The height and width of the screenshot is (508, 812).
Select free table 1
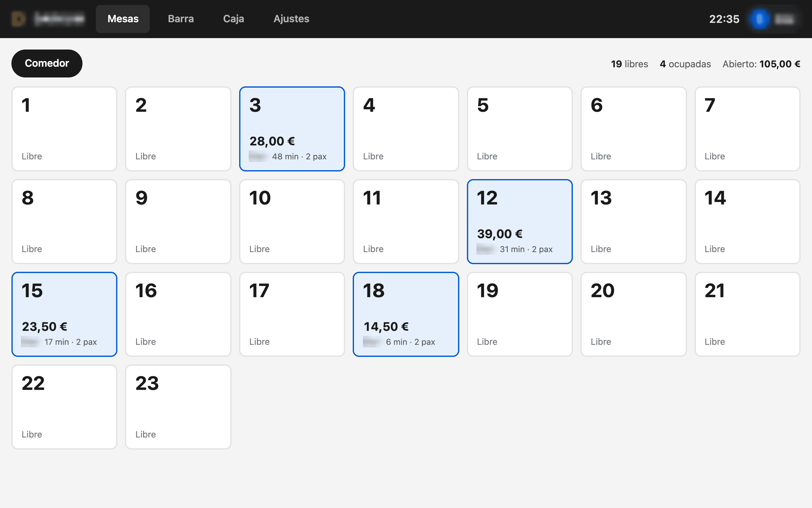click(x=64, y=129)
